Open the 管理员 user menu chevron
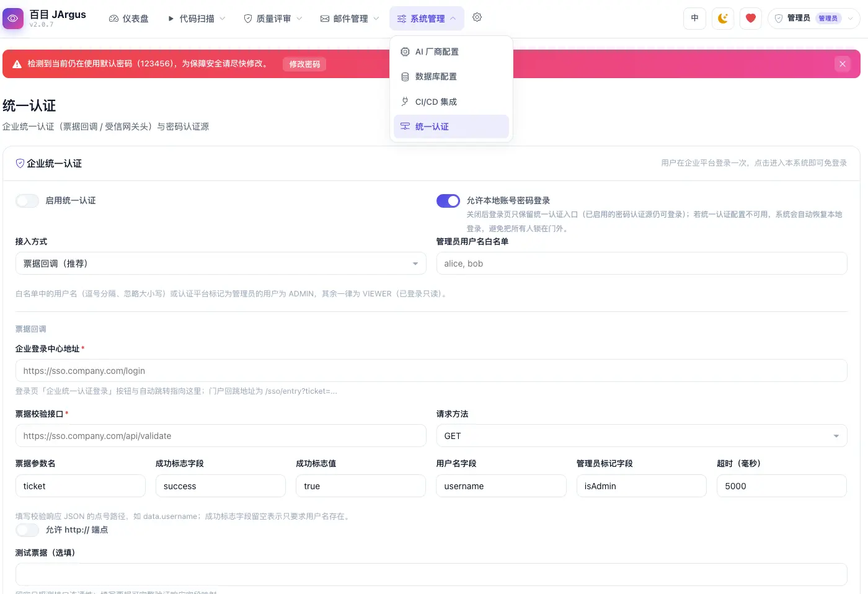868x594 pixels. (850, 19)
